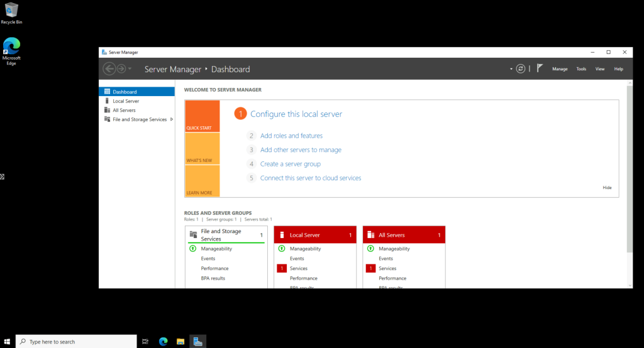Select Dashboard in the left navigation pane
Screen dimensions: 644x348
pyautogui.click(x=136, y=92)
